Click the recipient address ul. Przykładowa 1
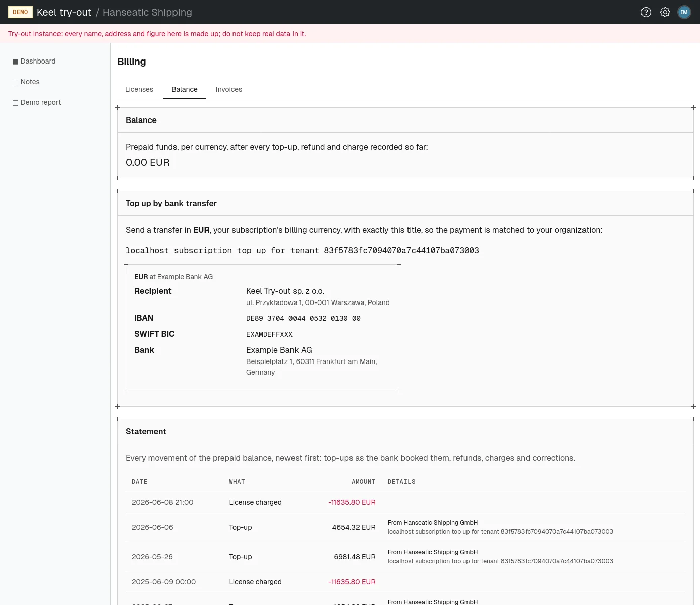Image resolution: width=700 pixels, height=605 pixels. [318, 302]
